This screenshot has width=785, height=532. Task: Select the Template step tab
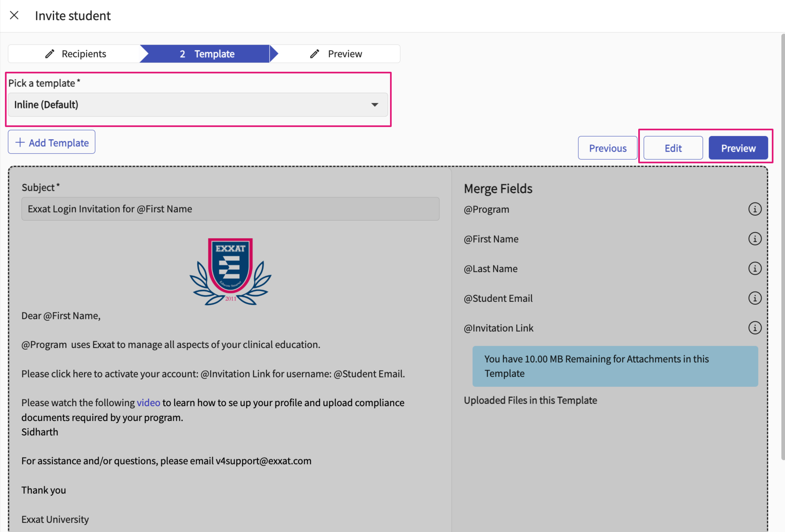[x=207, y=54]
